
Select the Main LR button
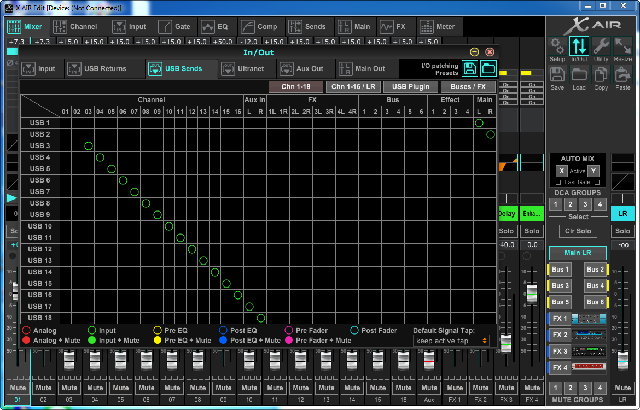(578, 253)
